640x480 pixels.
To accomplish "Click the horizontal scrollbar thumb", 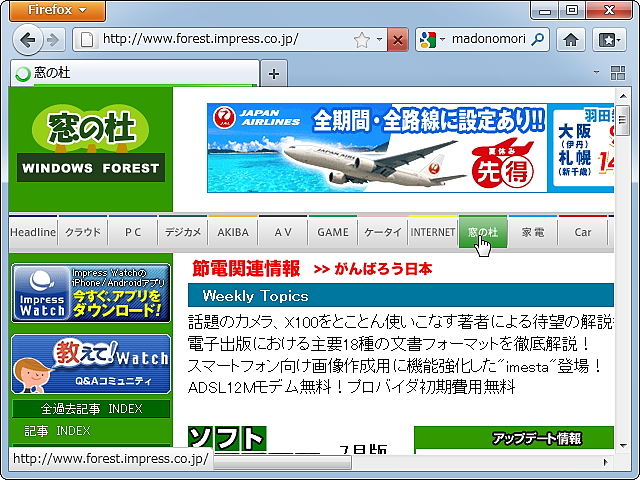I will [x=282, y=462].
